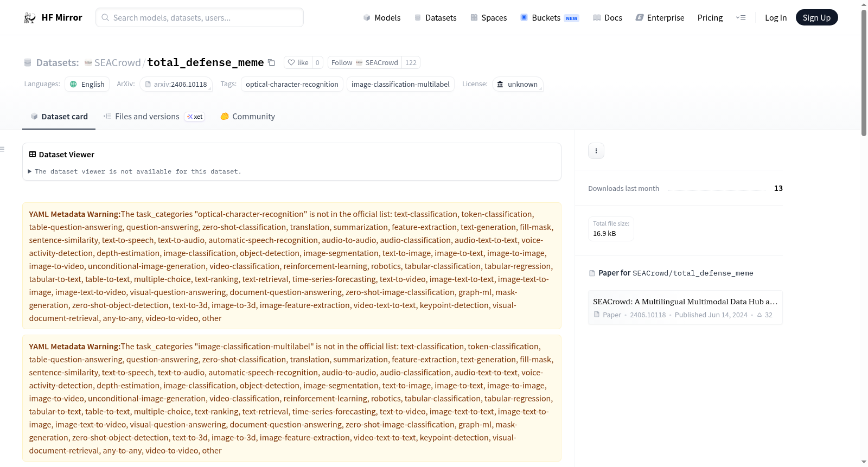Image resolution: width=868 pixels, height=467 pixels.
Task: Click the document icon before Paper for
Action: (x=592, y=273)
